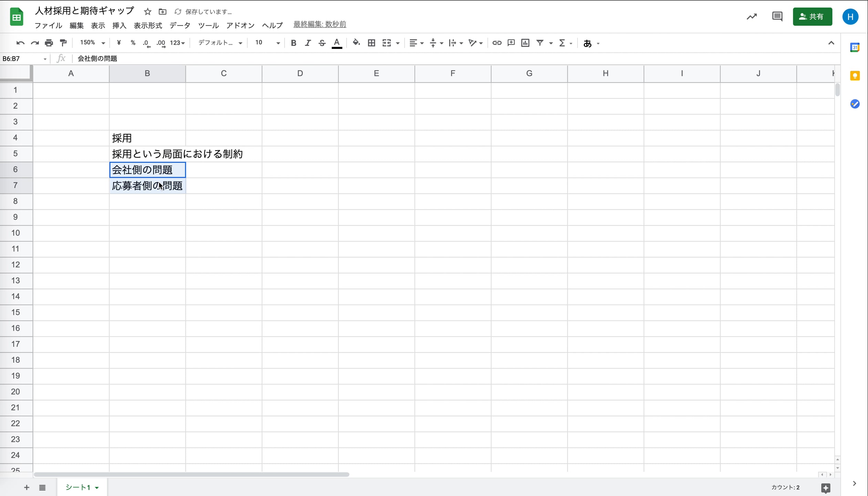Toggle bold formatting
This screenshot has width=868, height=496.
click(293, 43)
